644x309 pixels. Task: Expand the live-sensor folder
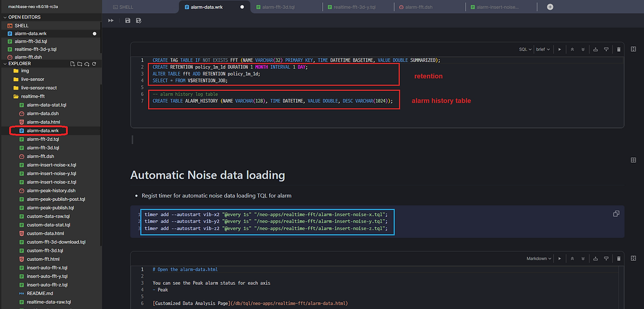click(x=32, y=79)
